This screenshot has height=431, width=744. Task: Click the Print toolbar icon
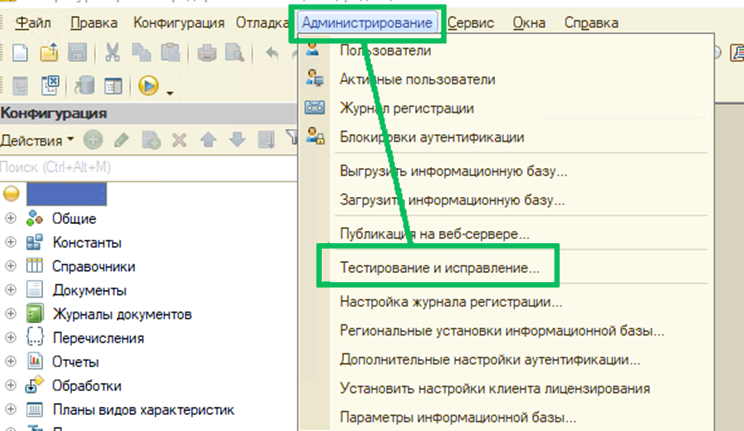pos(207,53)
